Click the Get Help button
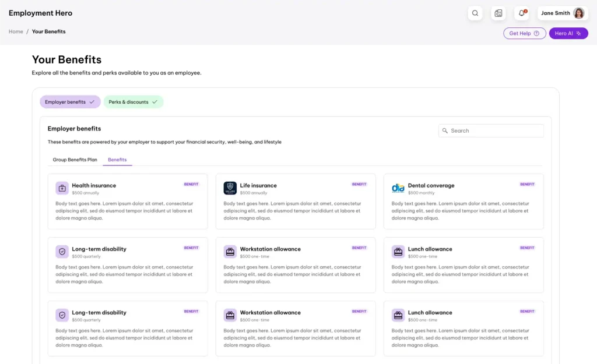Viewport: 597px width, 364px height. (524, 33)
